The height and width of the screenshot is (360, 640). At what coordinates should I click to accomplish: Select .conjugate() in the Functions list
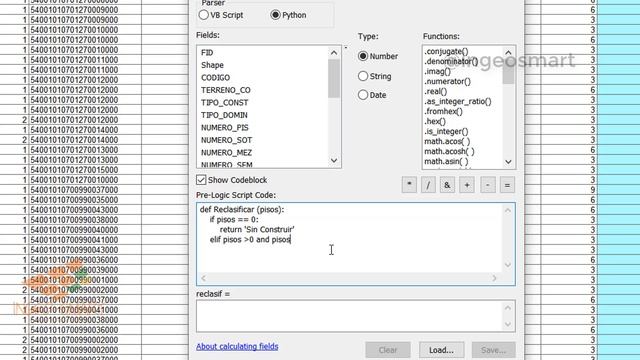click(x=446, y=51)
